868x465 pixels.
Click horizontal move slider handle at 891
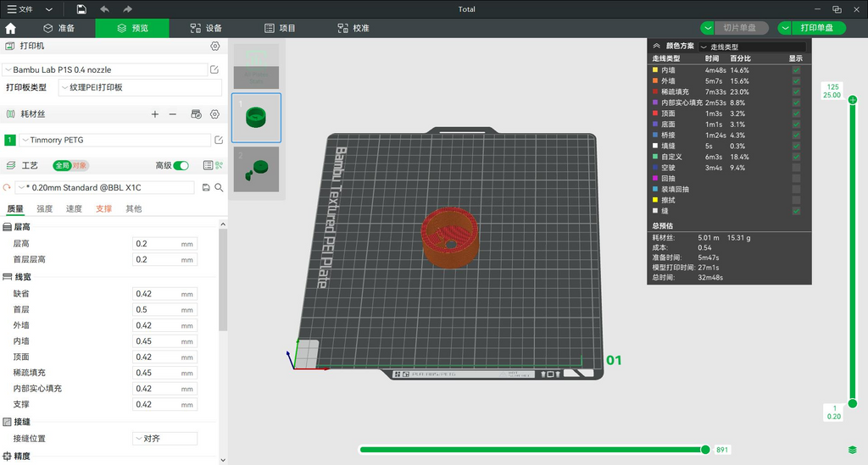tap(705, 450)
